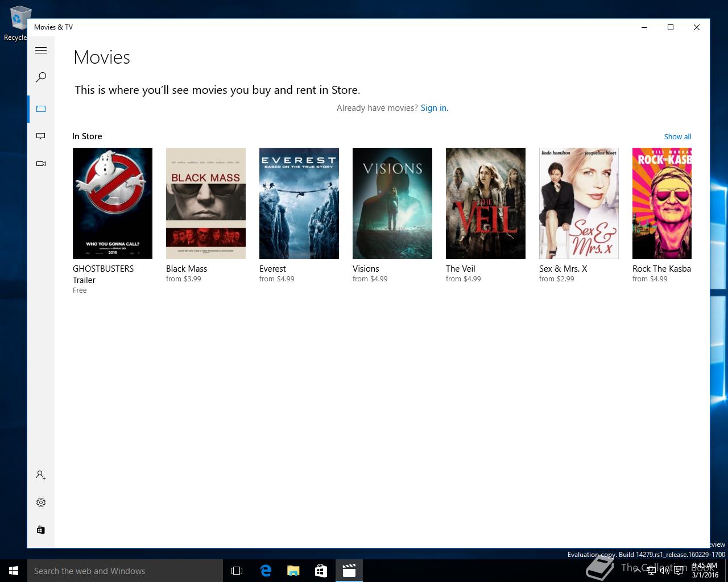Screen dimensions: 728x582
Task: Click the Sign in link
Action: pyautogui.click(x=435, y=108)
